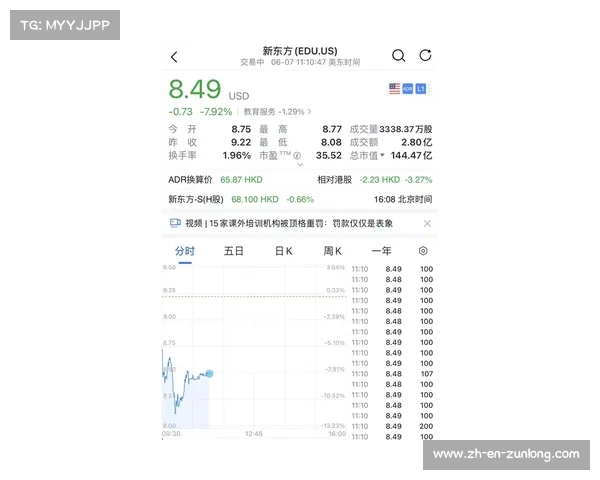Switch to the 日K tab
Image resolution: width=600 pixels, height=480 pixels.
[284, 251]
